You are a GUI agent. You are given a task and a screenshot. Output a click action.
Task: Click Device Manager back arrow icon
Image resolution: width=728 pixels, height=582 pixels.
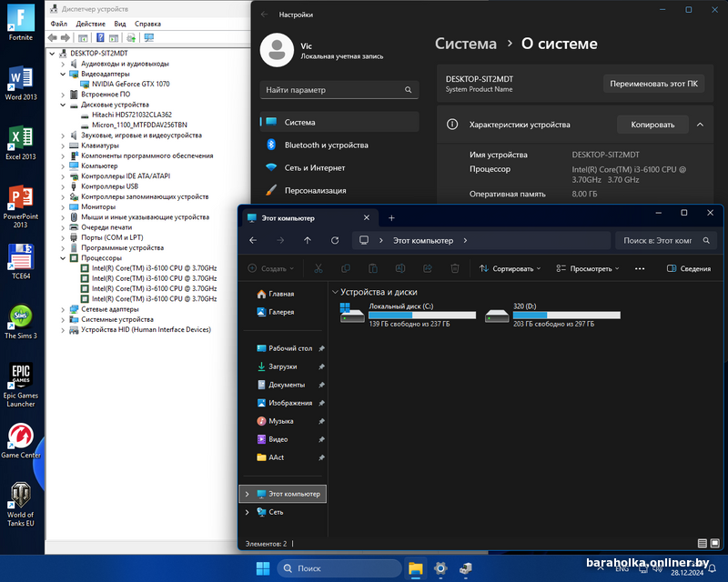point(53,38)
